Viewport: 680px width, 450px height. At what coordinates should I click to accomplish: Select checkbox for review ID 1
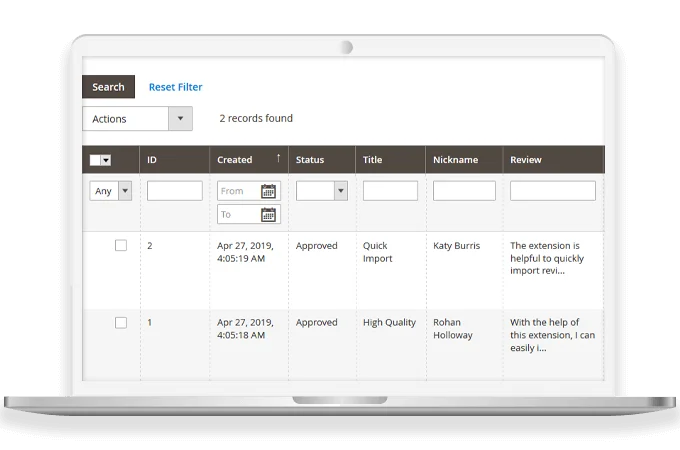pos(121,322)
